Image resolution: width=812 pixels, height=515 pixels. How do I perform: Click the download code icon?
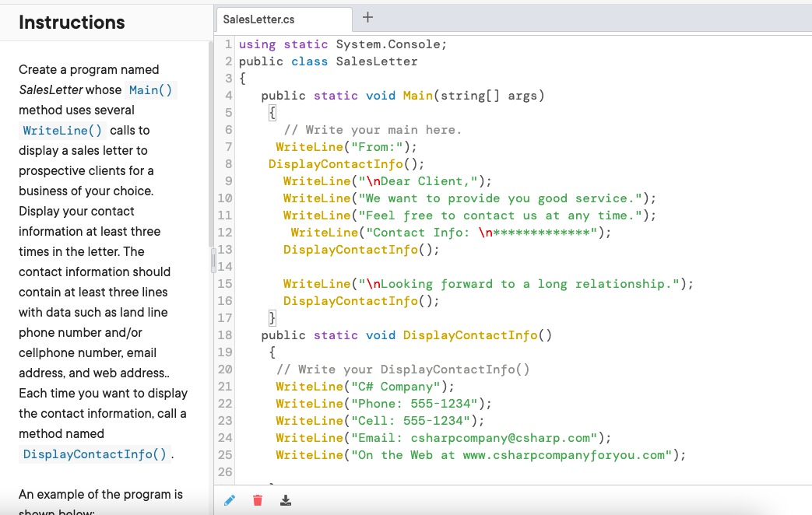[x=286, y=500]
